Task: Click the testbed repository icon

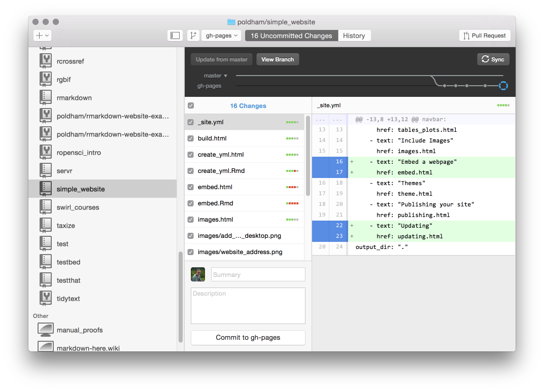Action: pos(46,262)
